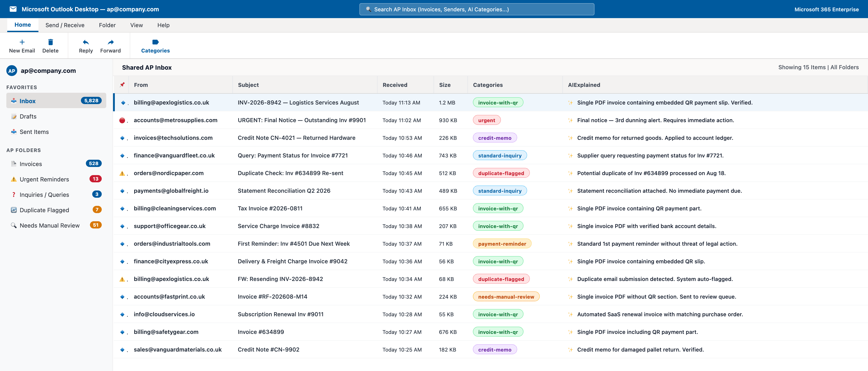Click the red urgent flag on metrosupplies row
Image resolution: width=868 pixels, height=371 pixels.
(122, 120)
